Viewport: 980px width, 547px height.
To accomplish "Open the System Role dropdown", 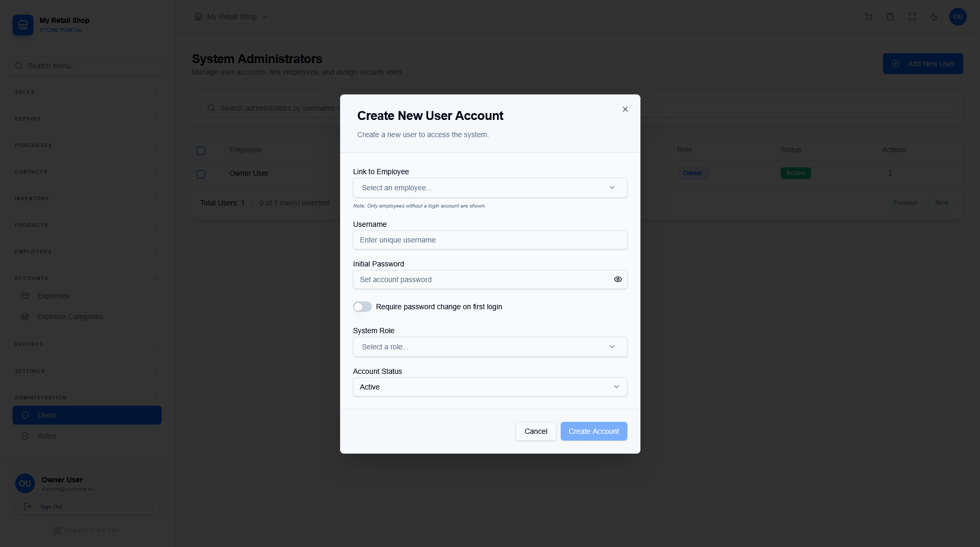I will click(489, 347).
